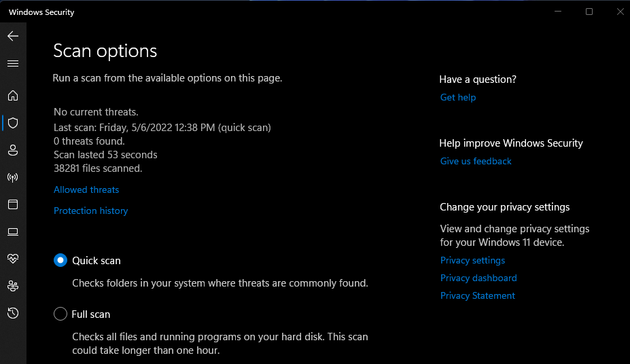The height and width of the screenshot is (364, 630).
Task: Open Family options sidebar icon
Action: [13, 286]
